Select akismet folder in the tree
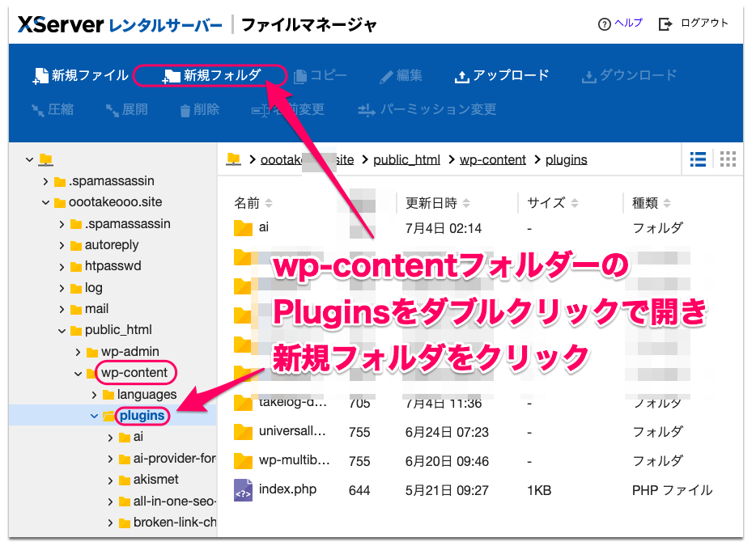Viewport: 756px width, 546px height. tap(155, 480)
